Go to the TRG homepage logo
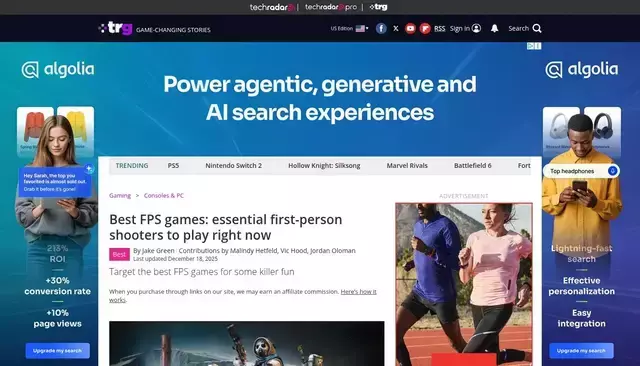This screenshot has height=366, width=640. 116,28
